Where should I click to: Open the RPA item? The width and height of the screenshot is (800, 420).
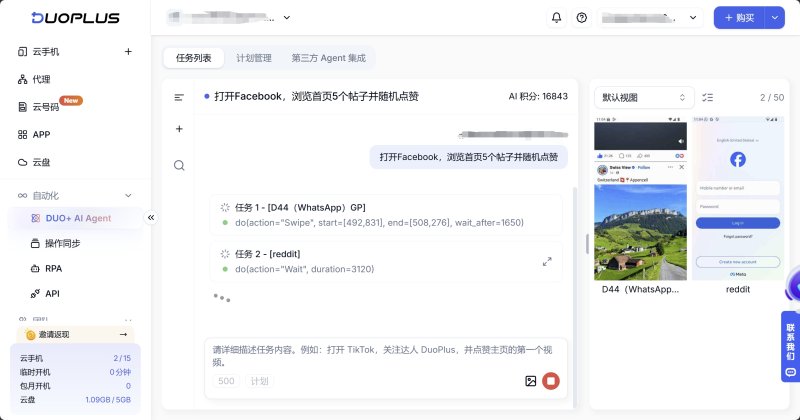pyautogui.click(x=53, y=268)
